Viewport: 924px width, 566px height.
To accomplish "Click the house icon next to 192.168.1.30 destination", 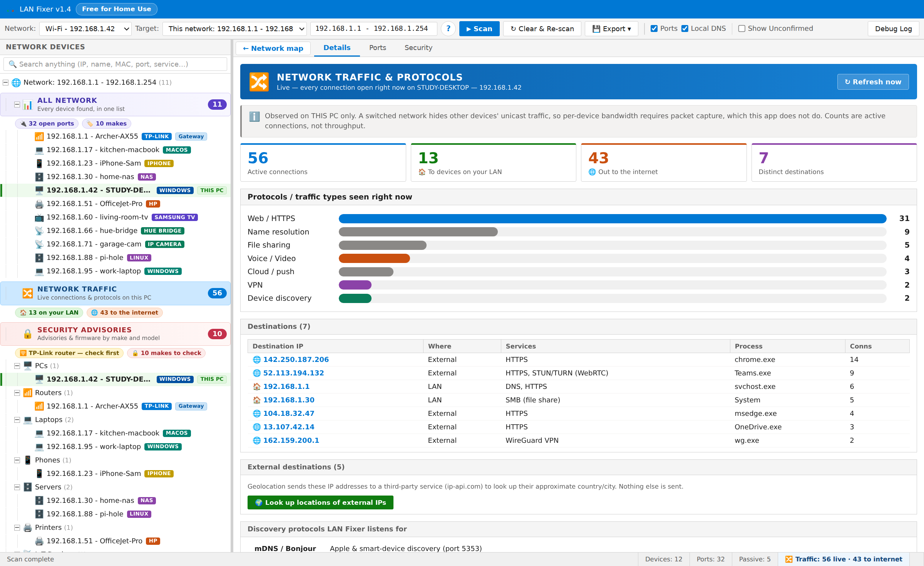I will (257, 400).
